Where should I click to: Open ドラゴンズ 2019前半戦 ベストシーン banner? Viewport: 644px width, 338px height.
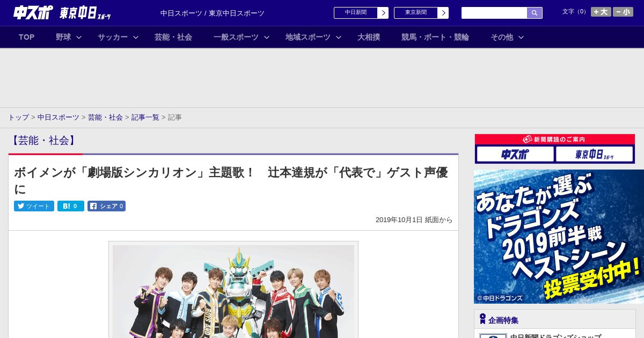pos(559,237)
